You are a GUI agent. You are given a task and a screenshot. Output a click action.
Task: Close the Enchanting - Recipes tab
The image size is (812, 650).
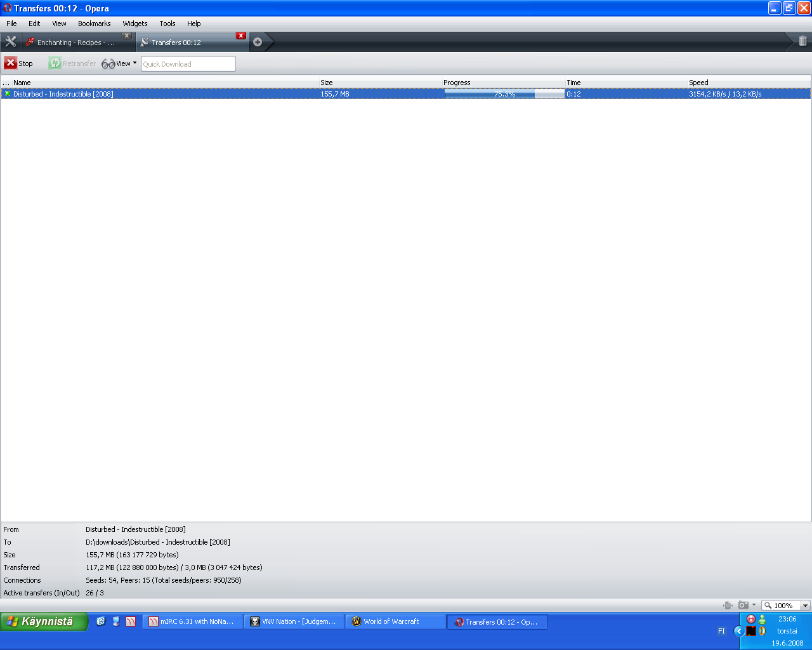click(x=127, y=36)
